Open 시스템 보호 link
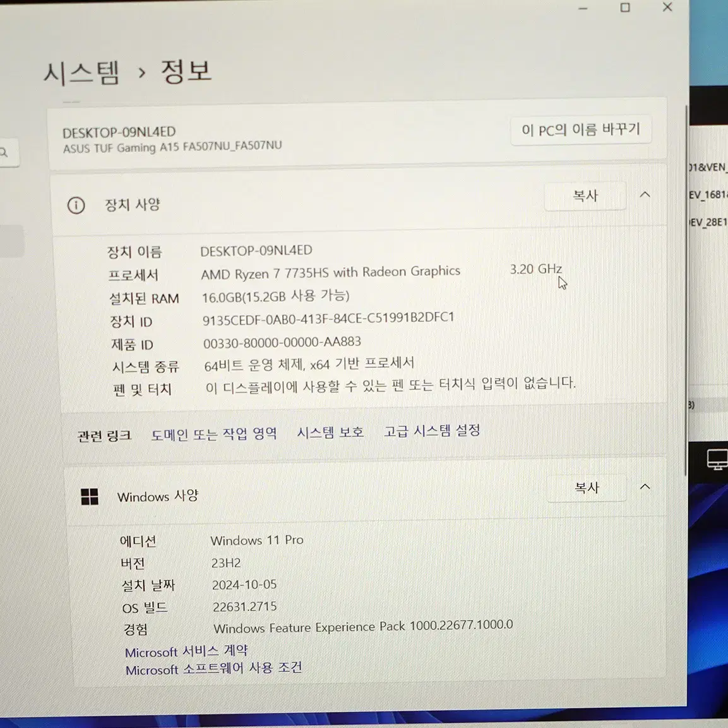 coord(330,433)
